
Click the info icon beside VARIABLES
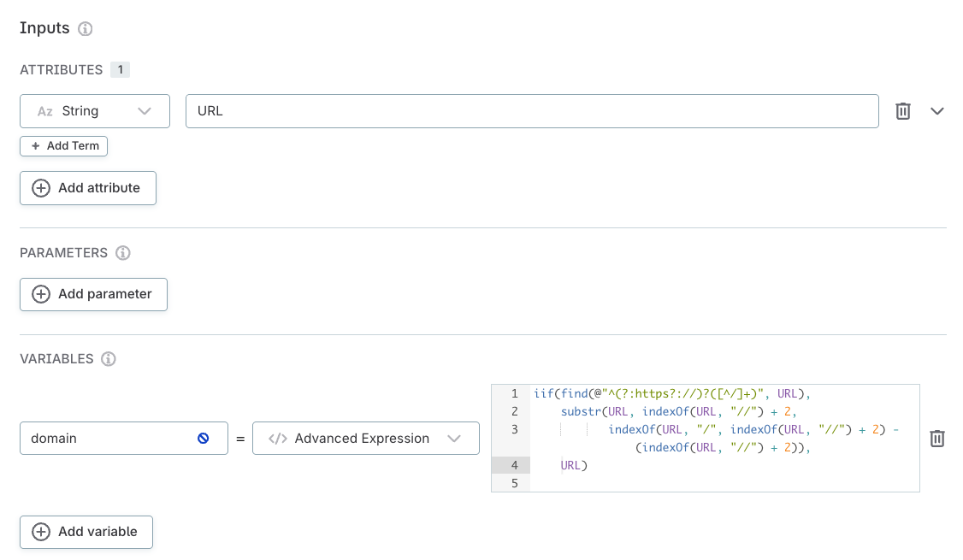(x=108, y=359)
